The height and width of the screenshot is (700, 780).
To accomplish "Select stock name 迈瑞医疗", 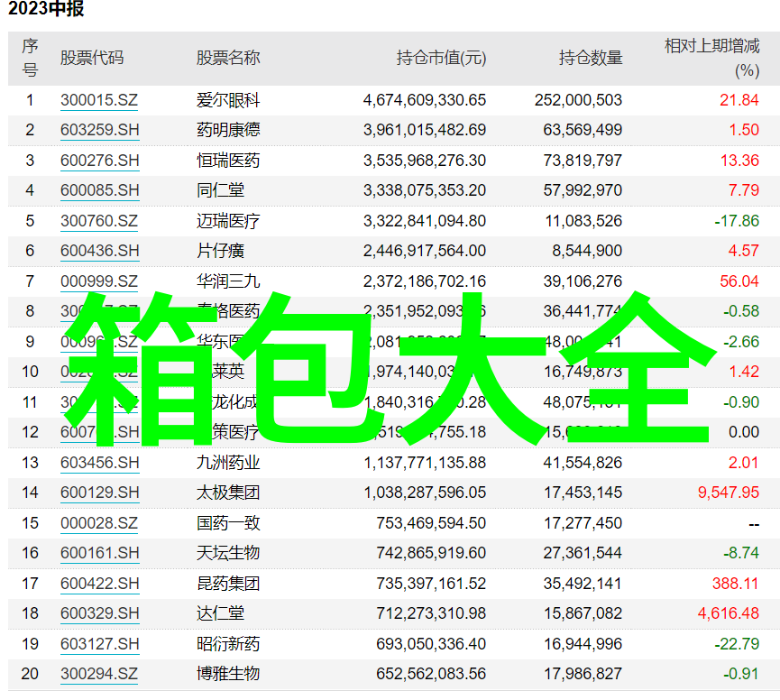I will coord(228,221).
